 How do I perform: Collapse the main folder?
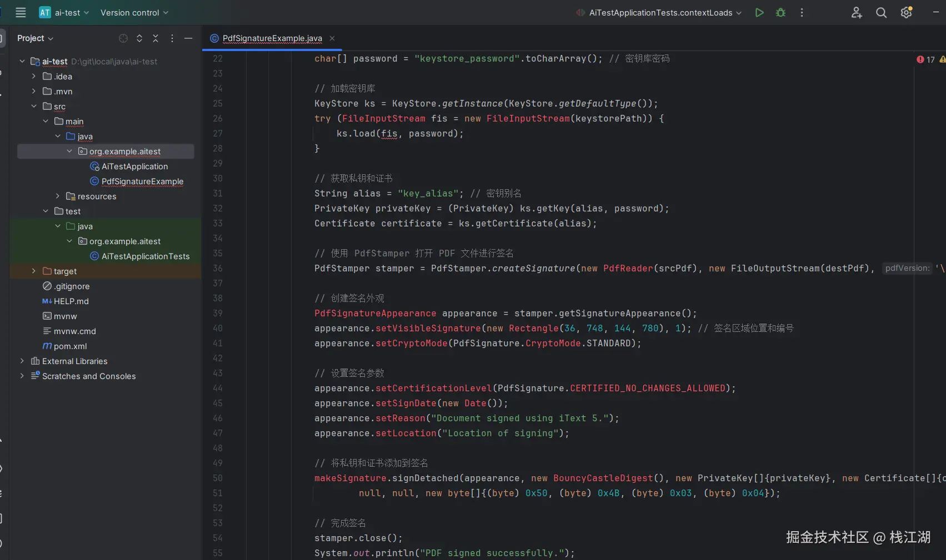pyautogui.click(x=46, y=121)
